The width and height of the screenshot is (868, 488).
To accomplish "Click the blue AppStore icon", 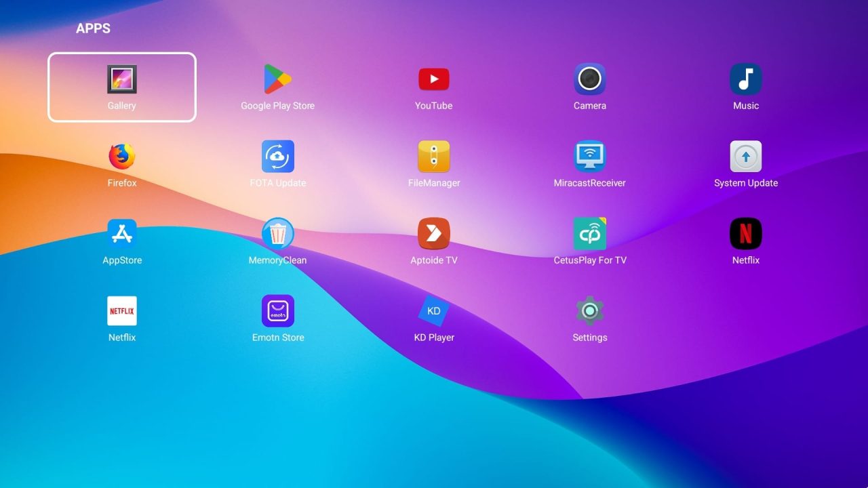I will coord(122,235).
